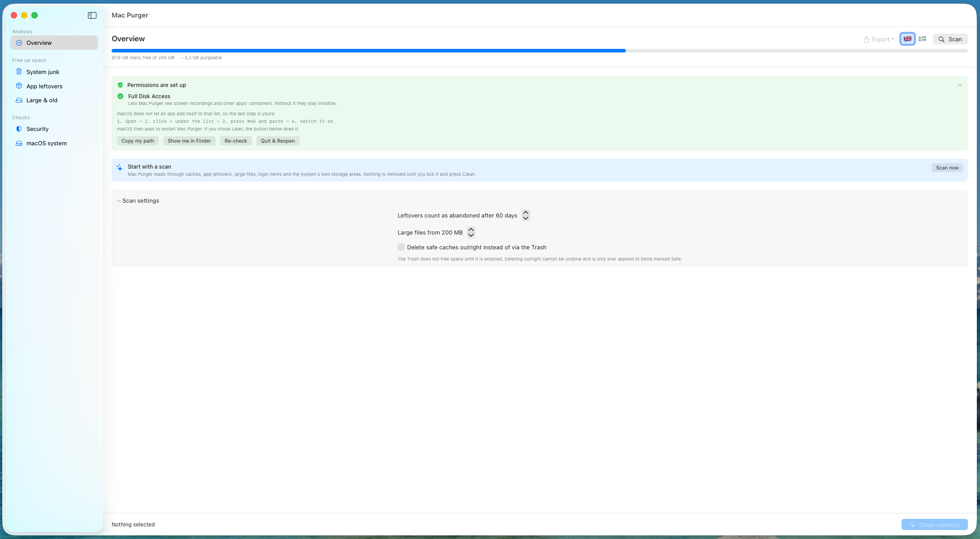Click the green zoom window button
Image resolution: width=980 pixels, height=539 pixels.
click(x=35, y=15)
